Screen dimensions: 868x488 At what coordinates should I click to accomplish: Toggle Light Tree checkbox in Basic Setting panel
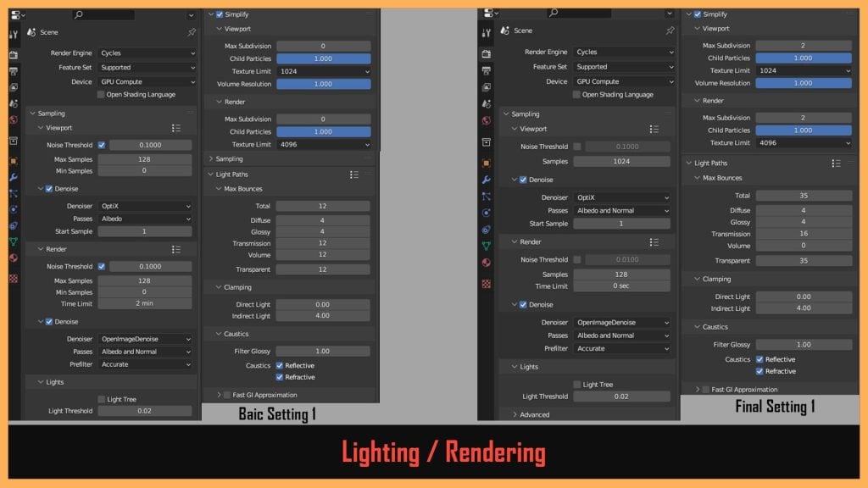point(102,400)
